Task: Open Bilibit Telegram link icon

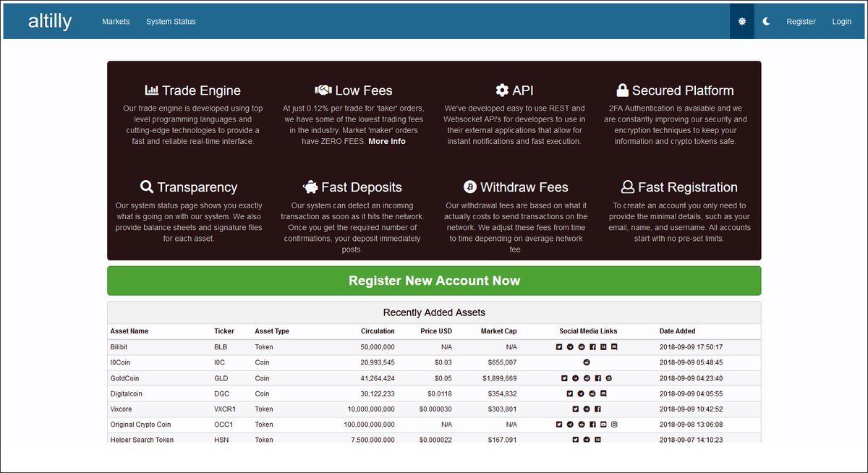Action: tap(570, 347)
